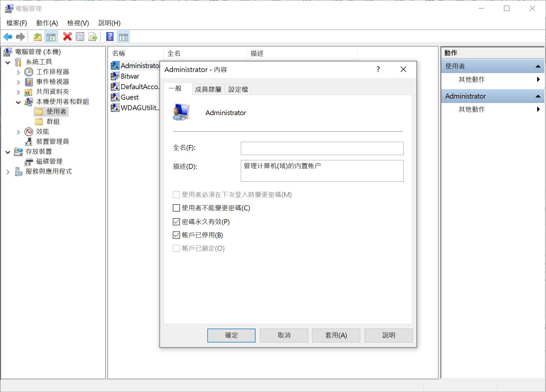Image resolution: width=546 pixels, height=392 pixels.
Task: Click the 套用(A) button
Action: click(x=336, y=335)
